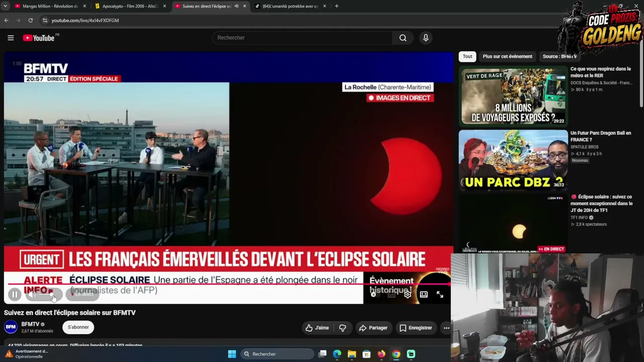This screenshot has height=362, width=644.
Task: Close the 'Mangas Million' tab
Action: click(85, 6)
